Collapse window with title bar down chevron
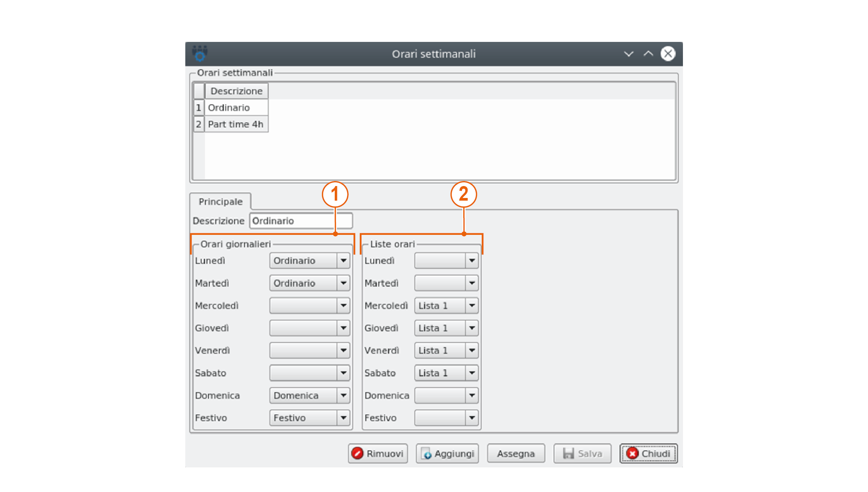This screenshot has height=492, width=868. click(x=628, y=54)
